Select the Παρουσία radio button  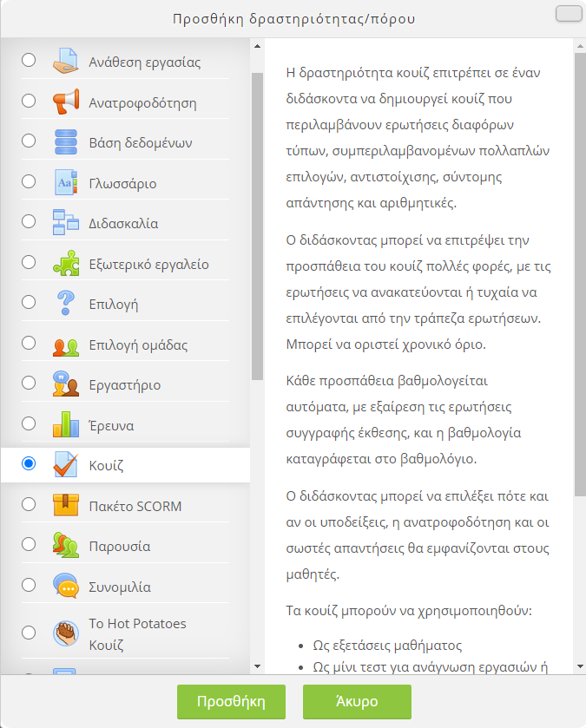pyautogui.click(x=29, y=544)
